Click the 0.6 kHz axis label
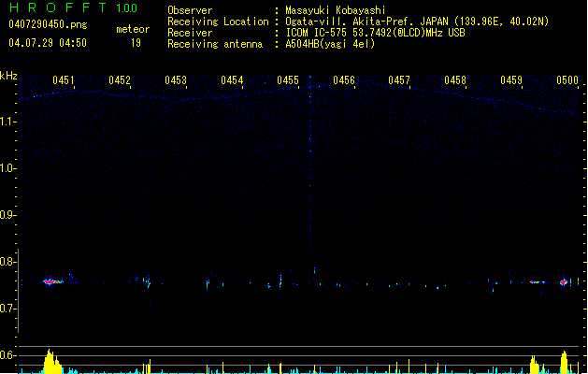Image resolution: width=588 pixels, height=374 pixels. coord(7,355)
